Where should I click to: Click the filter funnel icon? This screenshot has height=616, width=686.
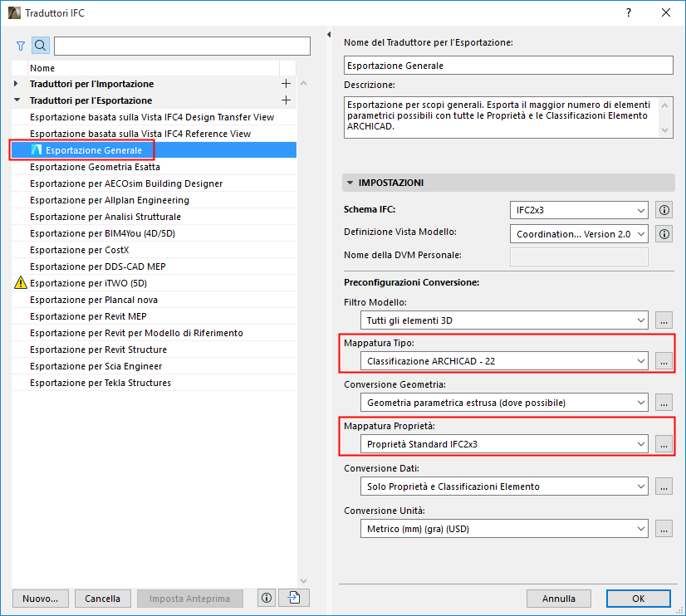tap(21, 46)
